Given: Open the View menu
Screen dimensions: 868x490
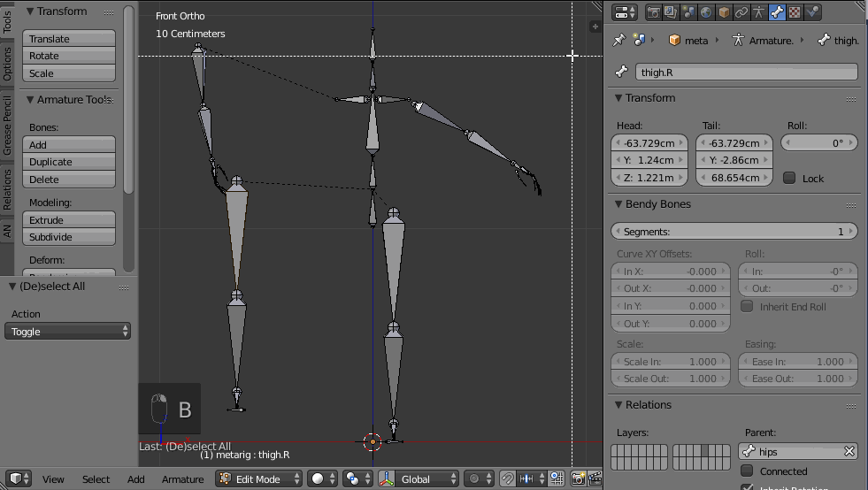Looking at the screenshot, I should [x=53, y=479].
